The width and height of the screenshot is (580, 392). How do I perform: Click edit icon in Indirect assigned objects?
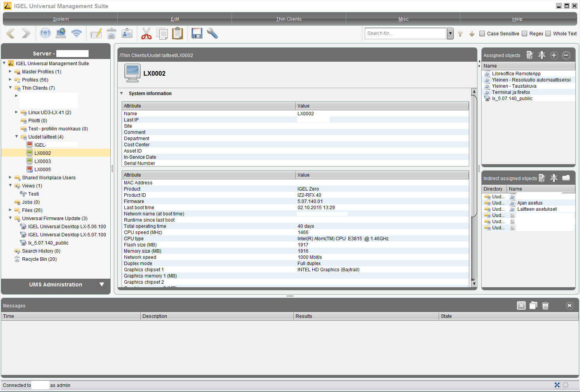click(x=542, y=178)
